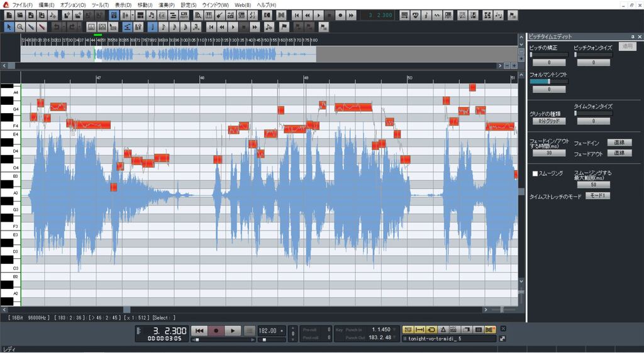The image size is (644, 353).
Task: Click the undo arrow icon
Action: coord(57,27)
